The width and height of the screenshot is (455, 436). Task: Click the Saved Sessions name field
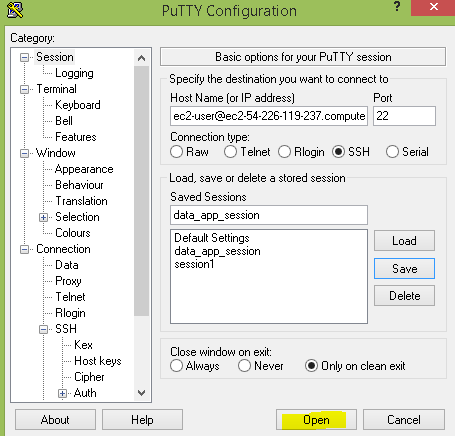click(x=269, y=215)
